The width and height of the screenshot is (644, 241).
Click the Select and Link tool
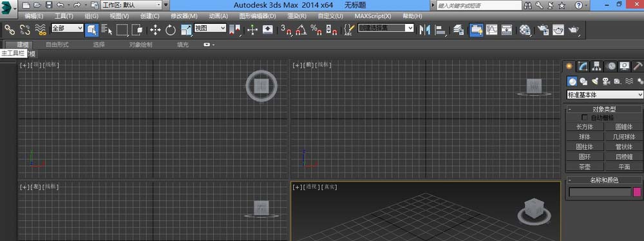[x=10, y=30]
